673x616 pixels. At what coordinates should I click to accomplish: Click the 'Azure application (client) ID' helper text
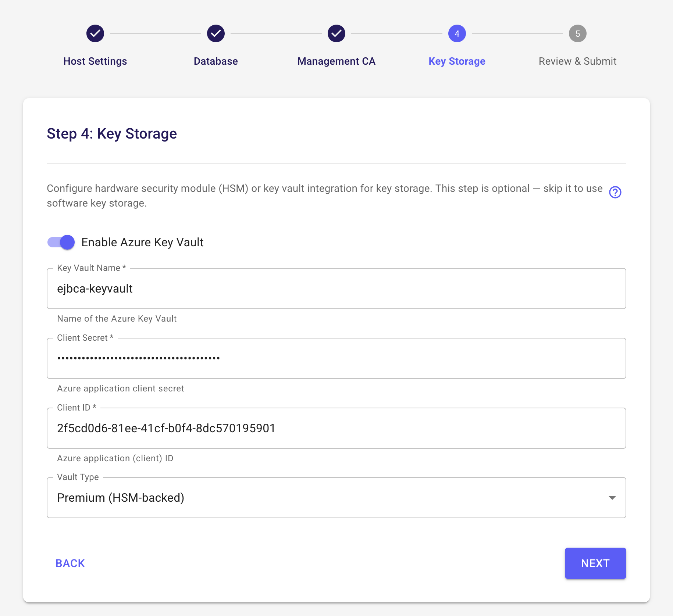click(115, 458)
